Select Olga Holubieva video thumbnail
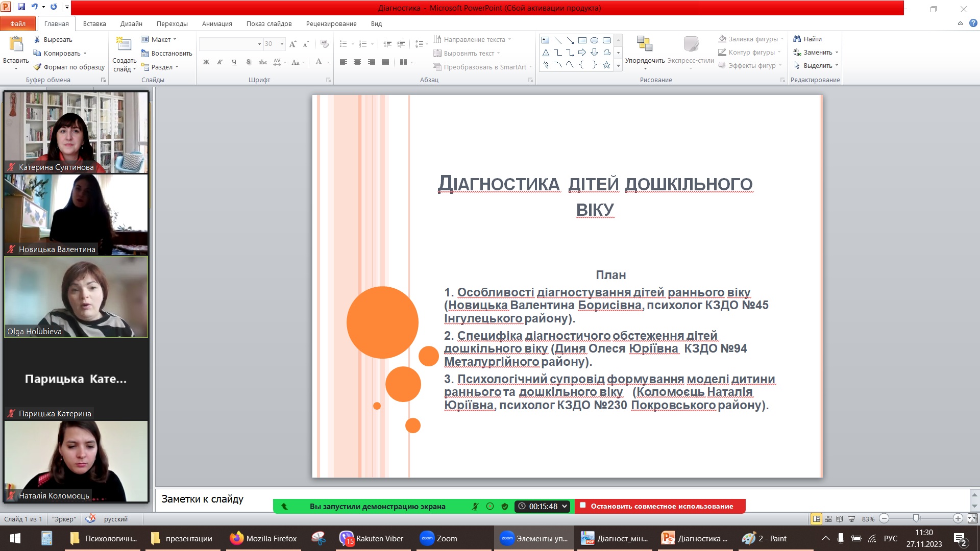This screenshot has height=551, width=980. [x=76, y=297]
